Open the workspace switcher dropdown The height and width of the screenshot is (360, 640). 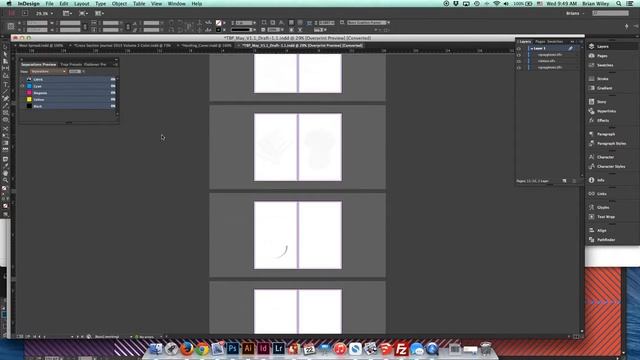tap(575, 13)
